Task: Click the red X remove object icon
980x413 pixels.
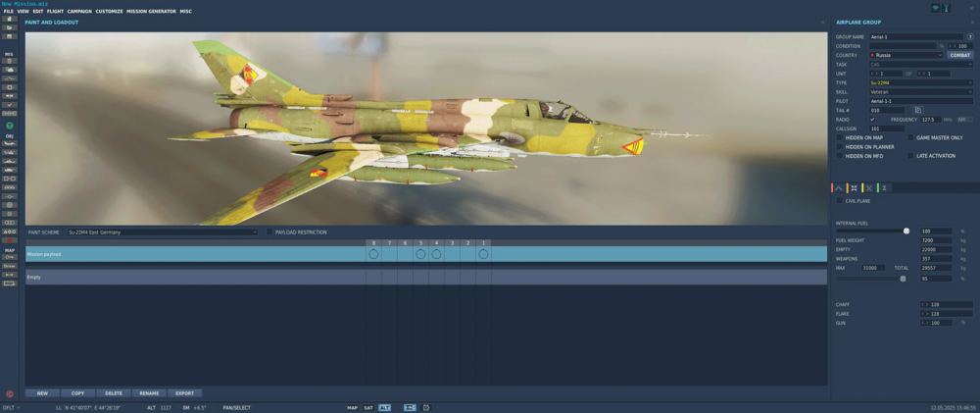Action: coord(10,240)
